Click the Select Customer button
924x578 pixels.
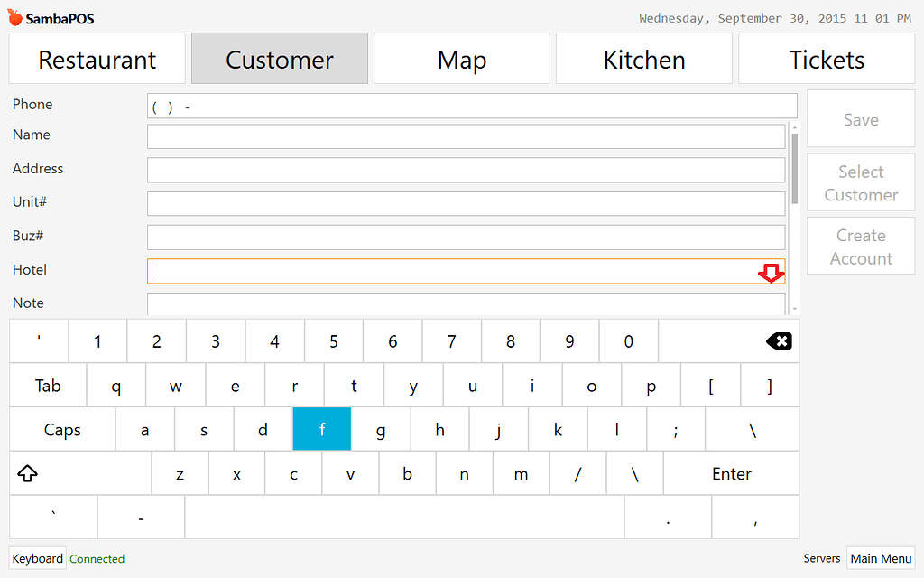(x=860, y=182)
